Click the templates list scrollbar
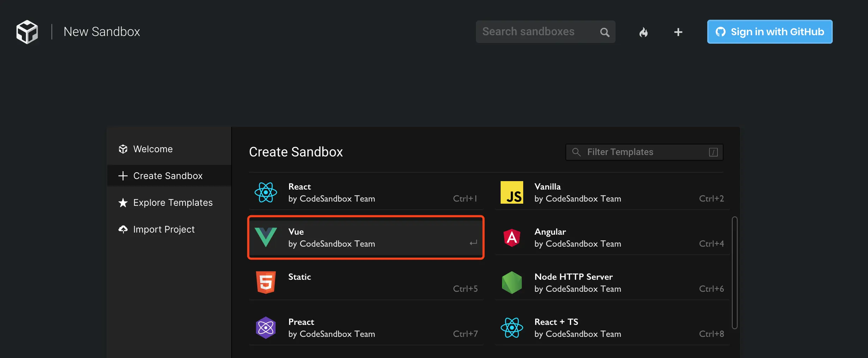The width and height of the screenshot is (868, 358). (734, 273)
